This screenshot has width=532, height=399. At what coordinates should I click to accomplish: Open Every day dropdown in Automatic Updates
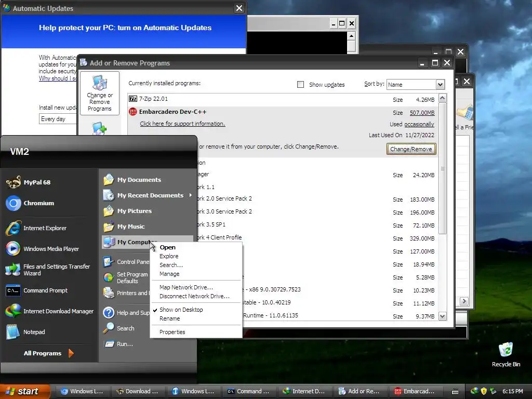coord(58,119)
